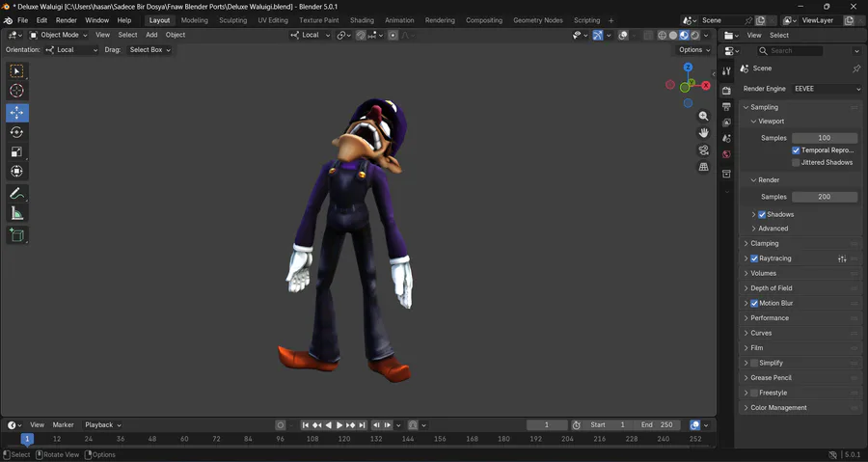This screenshot has height=462, width=868.
Task: Toggle the Shadows checkbox
Action: 762,215
